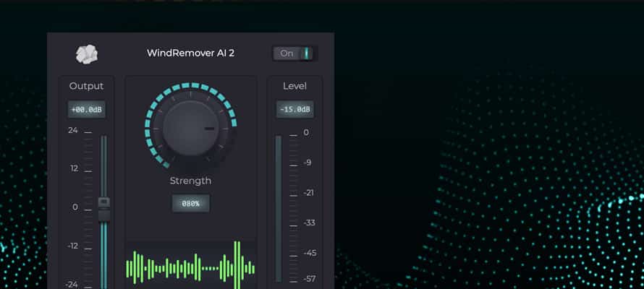Viewport: 644px width, 289px height.
Task: Click the WindRemover AI 2 title
Action: click(190, 53)
